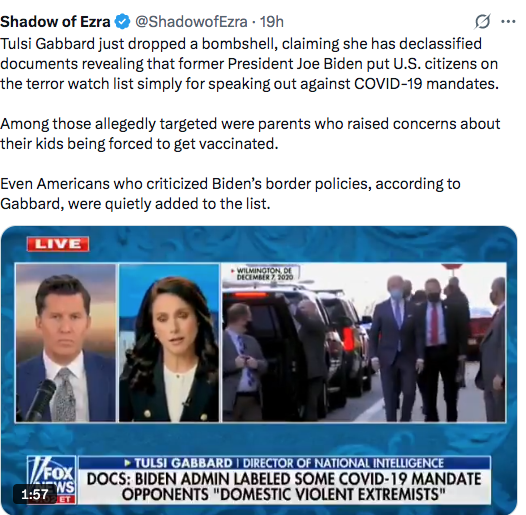
Task: Click the red LIVE badge in the video
Action: click(x=58, y=244)
